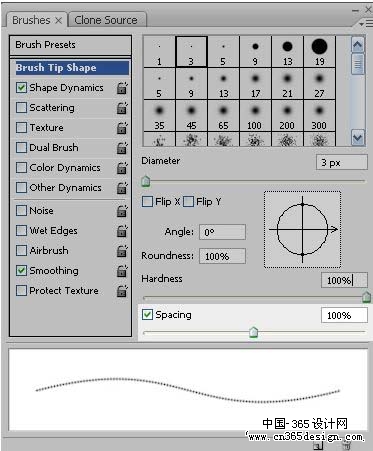This screenshot has height=451, width=373.
Task: Click the lock icon next to Scattering
Action: [x=122, y=108]
